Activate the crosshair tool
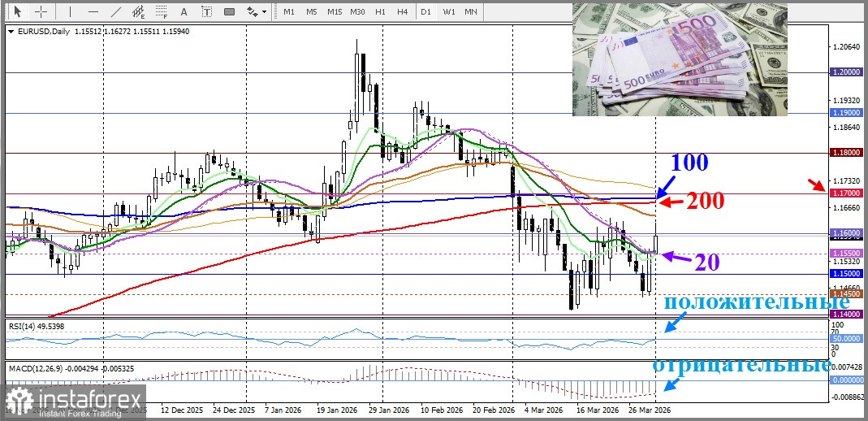Viewport: 868px width, 421px height. pyautogui.click(x=41, y=11)
